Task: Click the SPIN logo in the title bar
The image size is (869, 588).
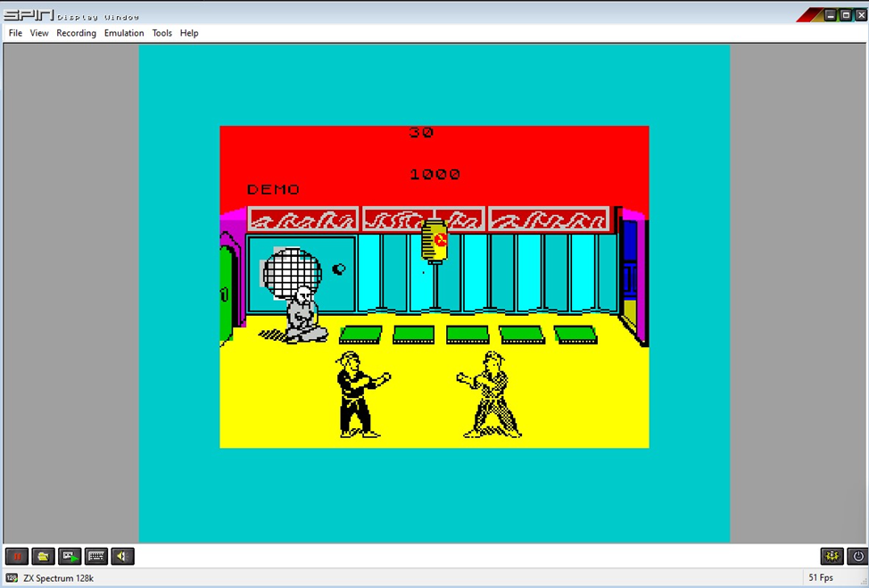Action: pos(28,14)
